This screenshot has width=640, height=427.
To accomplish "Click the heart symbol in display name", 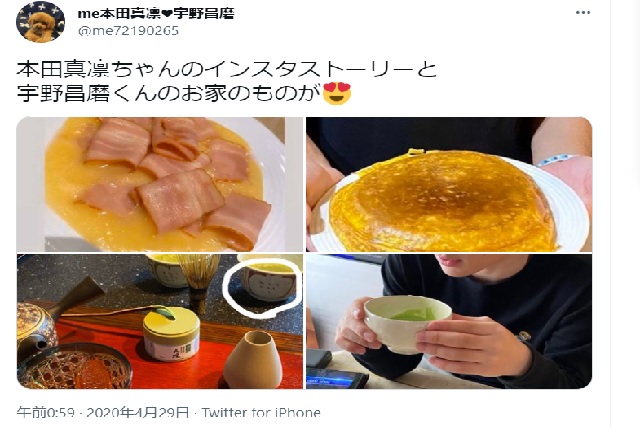I will [x=167, y=14].
